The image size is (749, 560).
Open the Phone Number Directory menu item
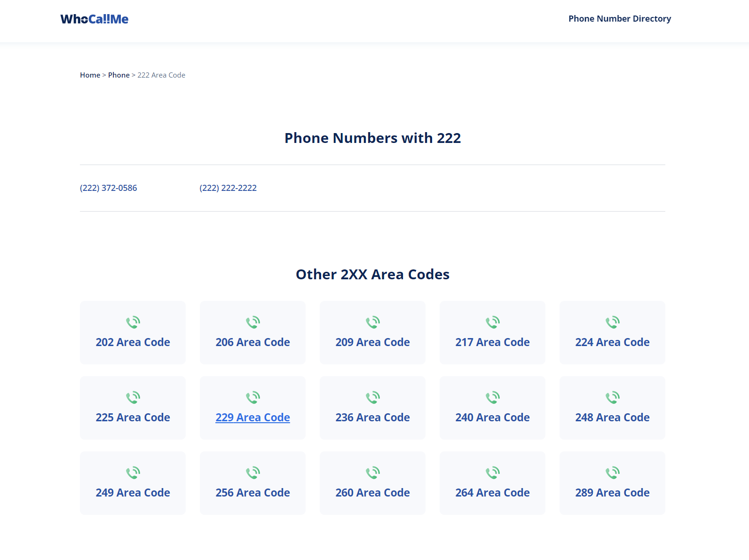619,19
